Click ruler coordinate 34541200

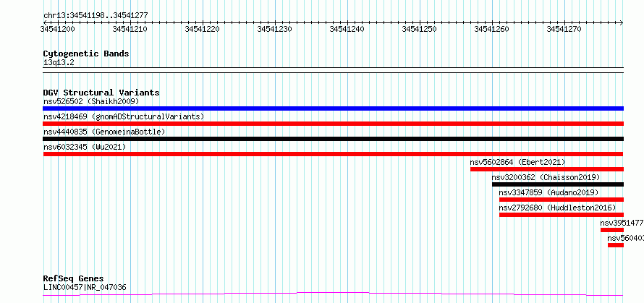click(58, 29)
